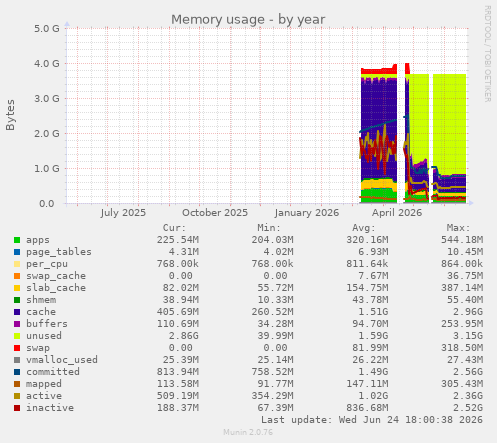Click the 'per_cpu' legend label
Image resolution: width=497 pixels, height=443 pixels.
pyautogui.click(x=47, y=264)
